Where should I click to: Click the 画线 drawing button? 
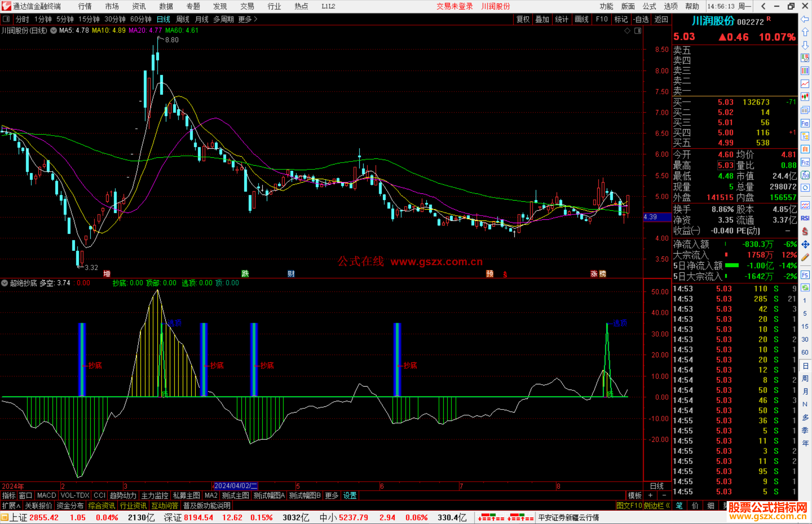coord(581,19)
